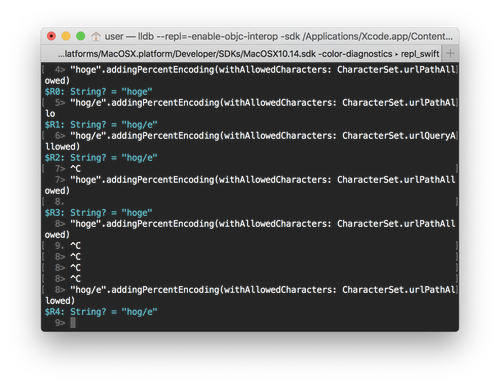Screen dimensions: 500x386
Task: Click the 5> "hog/e" command line
Action: coord(250,108)
